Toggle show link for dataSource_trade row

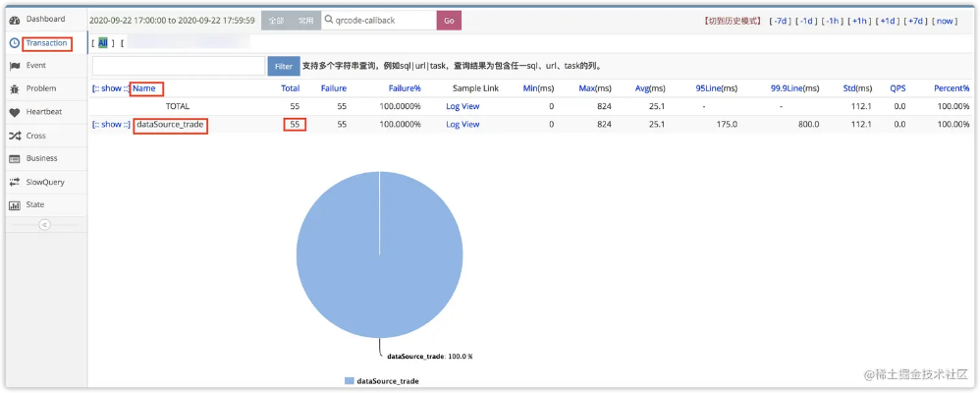(x=111, y=124)
